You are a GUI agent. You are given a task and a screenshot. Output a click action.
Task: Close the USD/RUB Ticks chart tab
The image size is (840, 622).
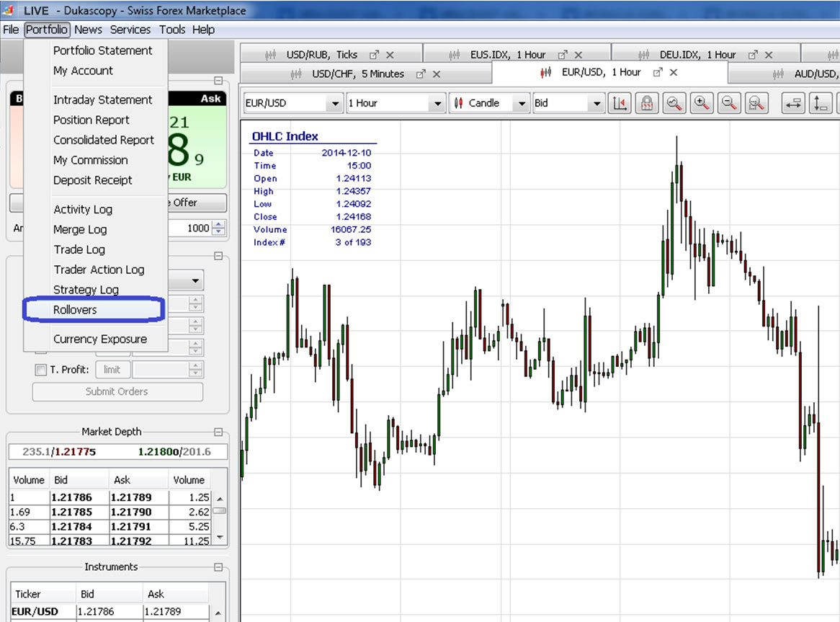(x=390, y=55)
